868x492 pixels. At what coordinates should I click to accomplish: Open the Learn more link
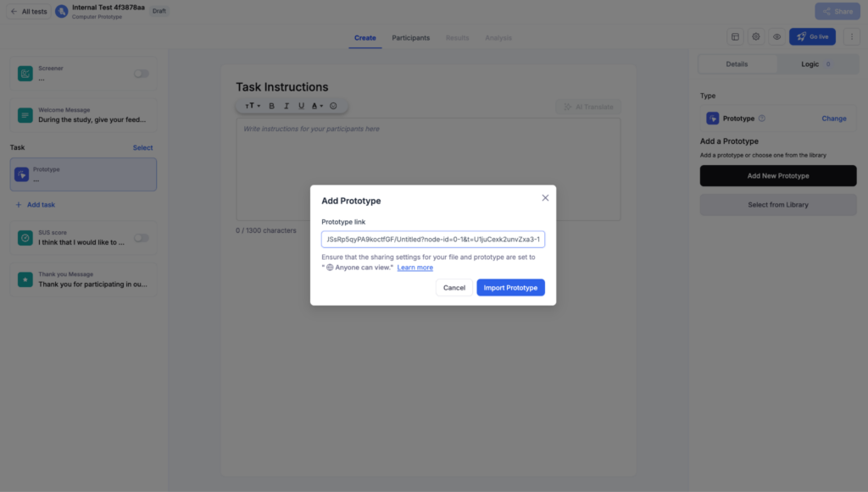click(415, 268)
